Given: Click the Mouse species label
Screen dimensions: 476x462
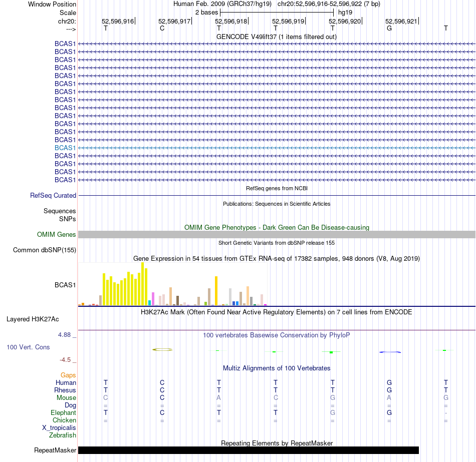Looking at the screenshot, I should pyautogui.click(x=66, y=398).
